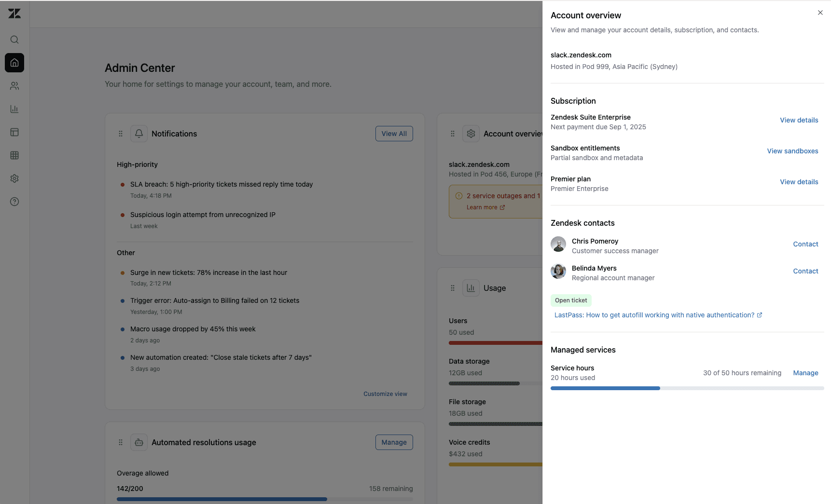Contact Chris Pomeroy
Image resolution: width=831 pixels, height=504 pixels.
[805, 244]
